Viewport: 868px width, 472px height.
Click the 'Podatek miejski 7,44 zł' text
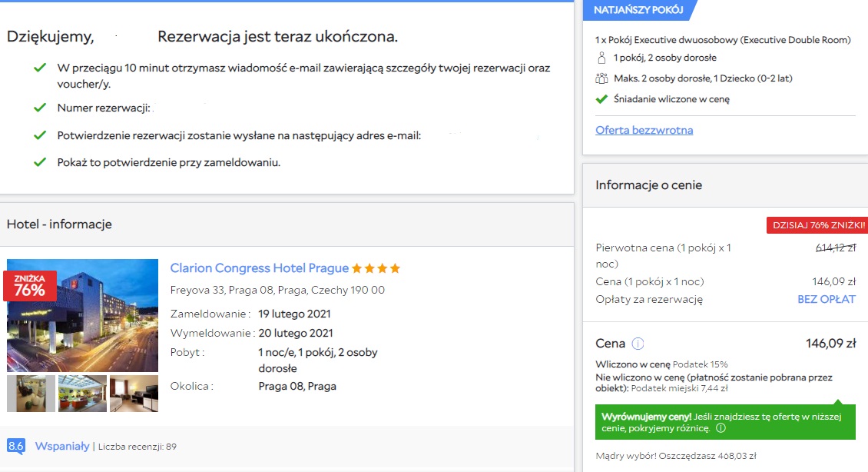click(x=679, y=388)
